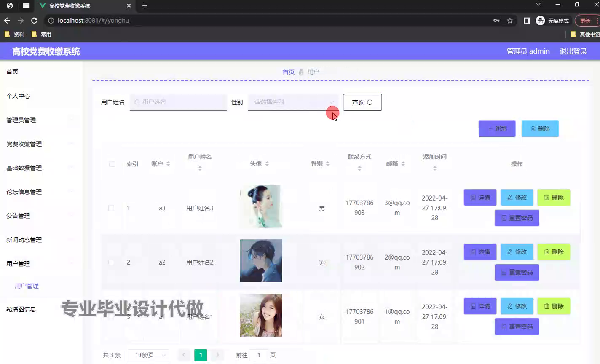Click 修改 for user a3

click(517, 197)
